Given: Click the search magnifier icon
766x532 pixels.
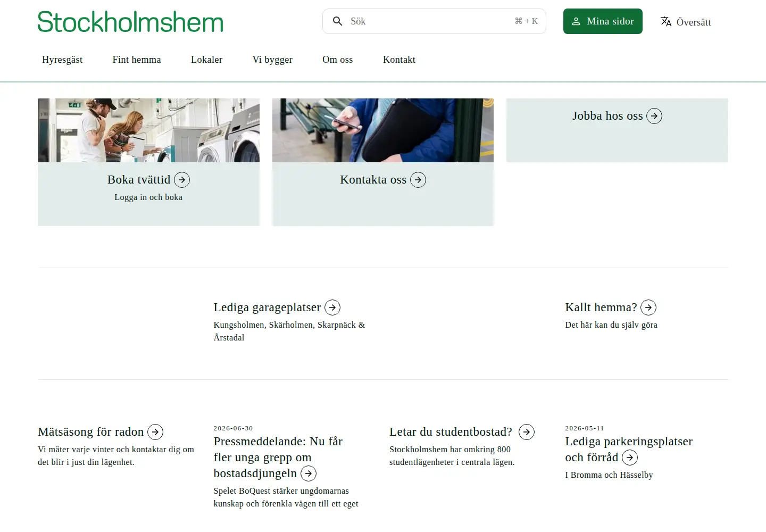Looking at the screenshot, I should pyautogui.click(x=337, y=21).
